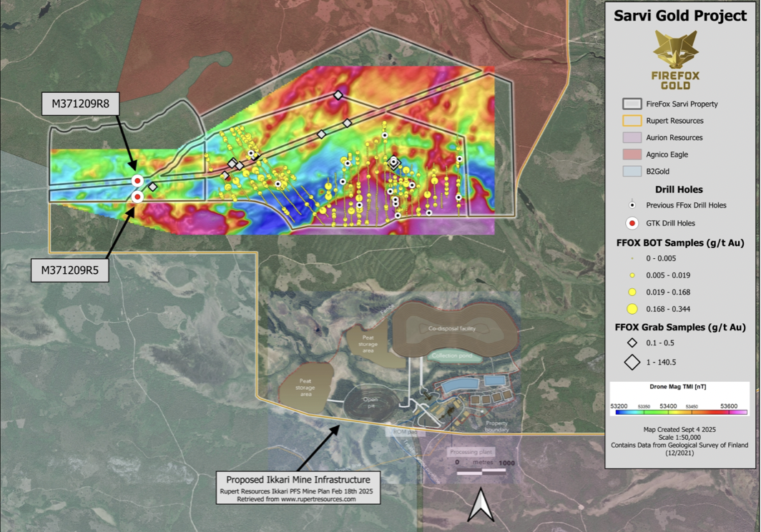Viewport: 761px width, 532px height.
Task: Click the Rupert Resources orange legend box
Action: 632,121
